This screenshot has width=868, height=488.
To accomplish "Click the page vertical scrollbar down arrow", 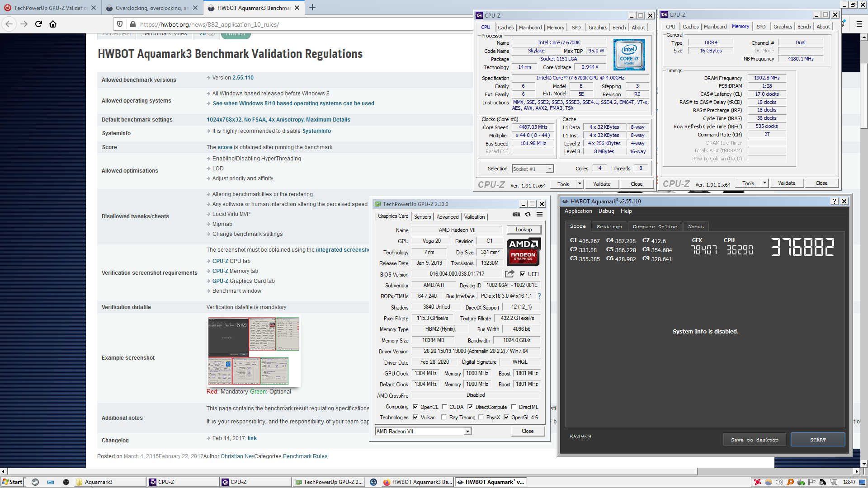I will (x=864, y=464).
